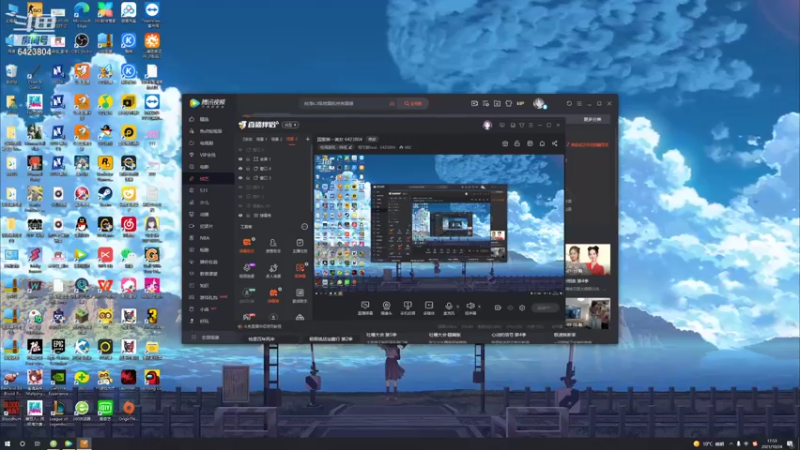Open the notification center in the taskbar corner
The width and height of the screenshot is (800, 450).
pos(790,444)
